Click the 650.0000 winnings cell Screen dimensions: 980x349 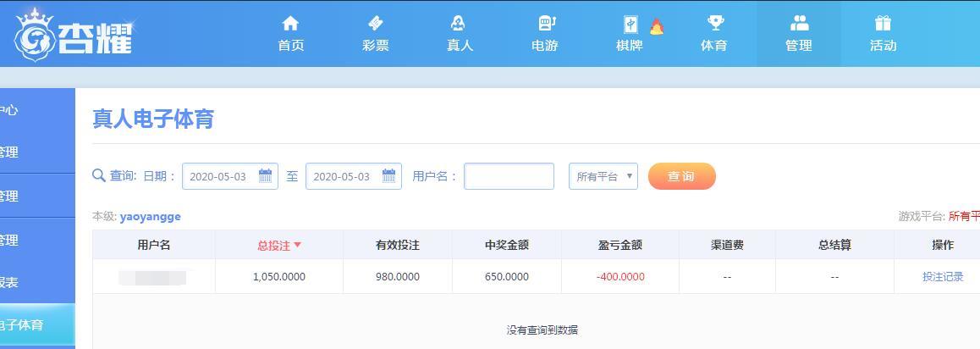click(x=507, y=276)
